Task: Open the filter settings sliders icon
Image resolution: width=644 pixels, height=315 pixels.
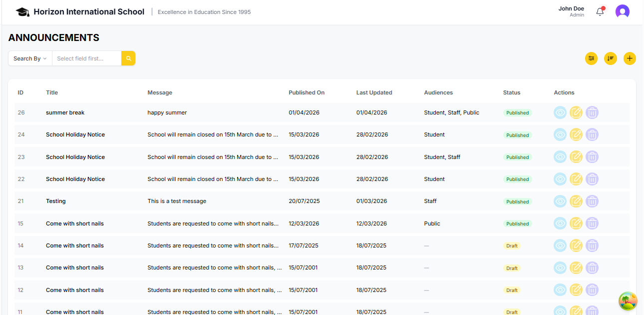Action: coord(592,58)
